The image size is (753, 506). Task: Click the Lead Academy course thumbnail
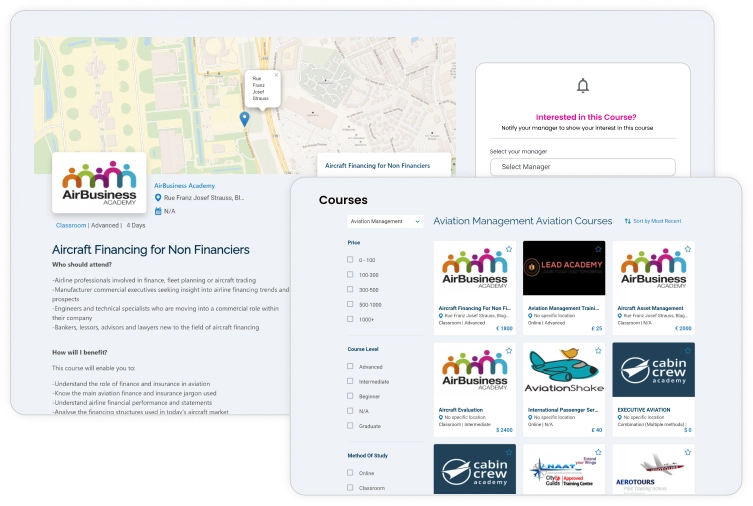coord(564,268)
